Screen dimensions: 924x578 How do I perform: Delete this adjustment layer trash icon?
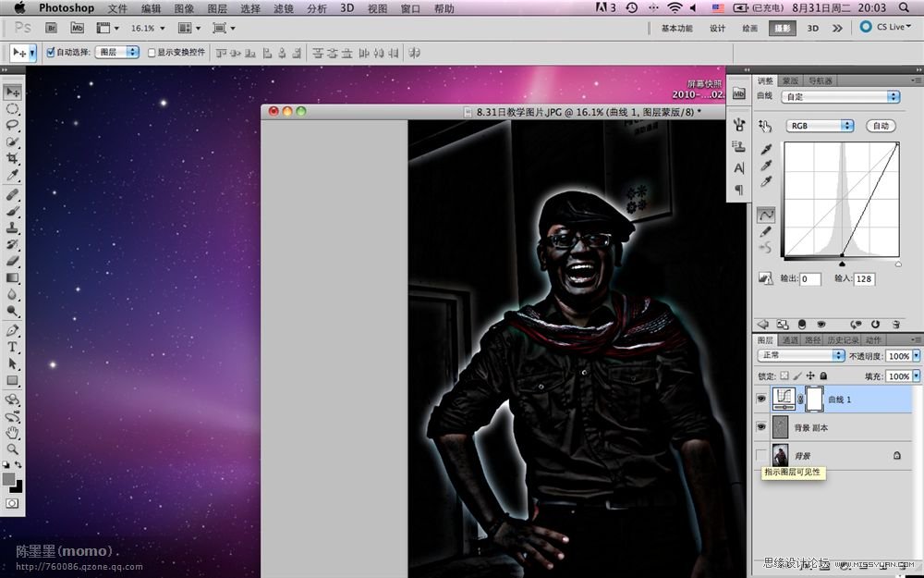[896, 324]
